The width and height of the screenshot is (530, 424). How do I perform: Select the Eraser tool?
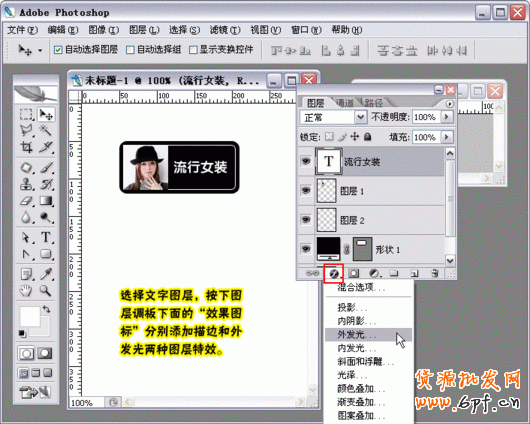pos(26,201)
